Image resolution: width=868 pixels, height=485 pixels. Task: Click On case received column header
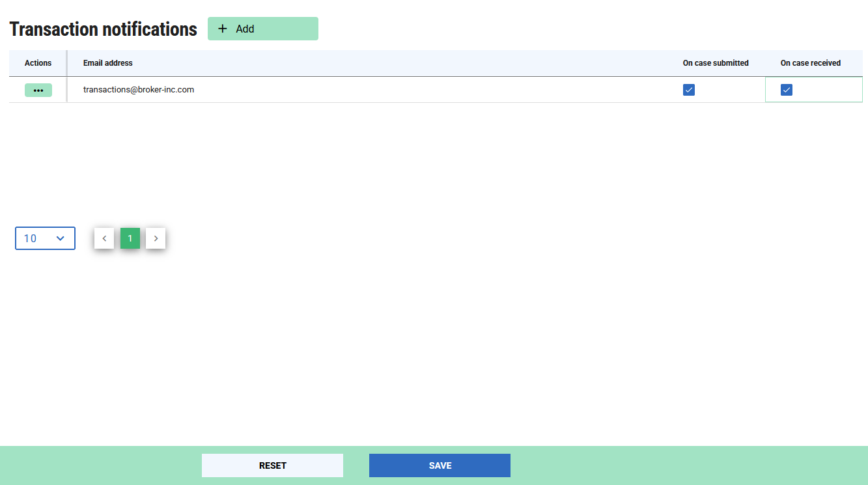811,63
